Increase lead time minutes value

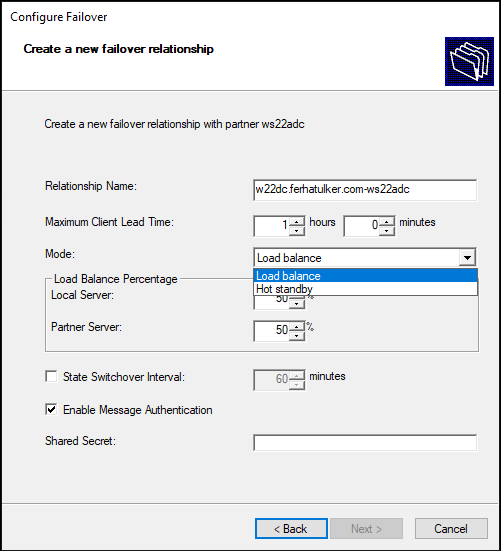click(387, 222)
